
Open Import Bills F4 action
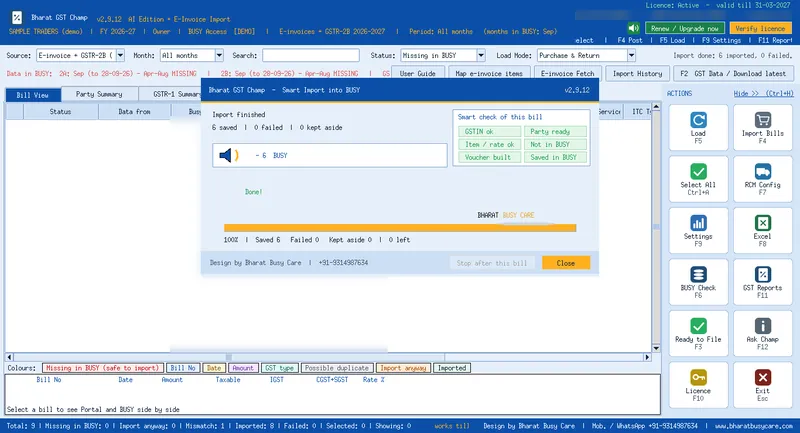pyautogui.click(x=762, y=128)
